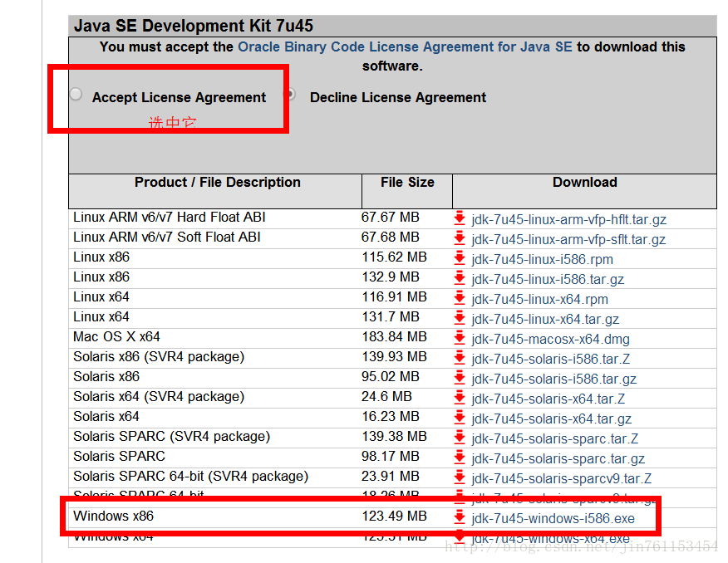This screenshot has width=728, height=563.
Task: Download jdk-7u45-windows-i586.exe link
Action: (x=553, y=518)
